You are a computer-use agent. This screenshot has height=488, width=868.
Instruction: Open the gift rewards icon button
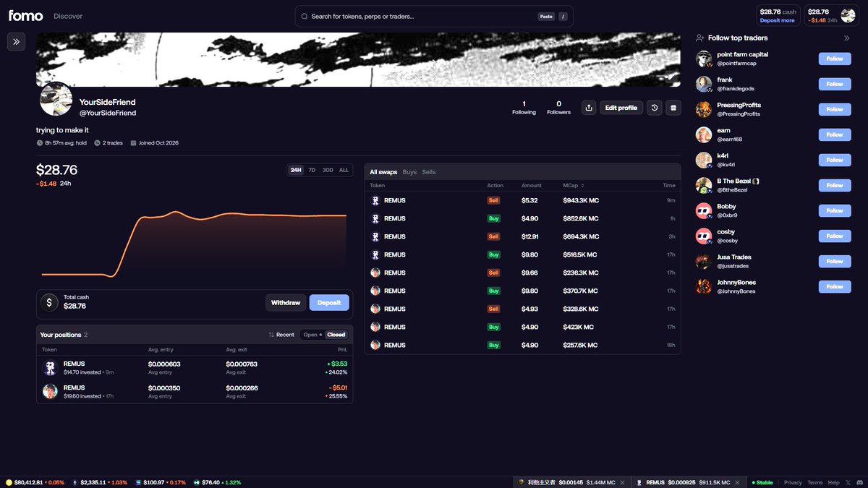[x=673, y=108]
